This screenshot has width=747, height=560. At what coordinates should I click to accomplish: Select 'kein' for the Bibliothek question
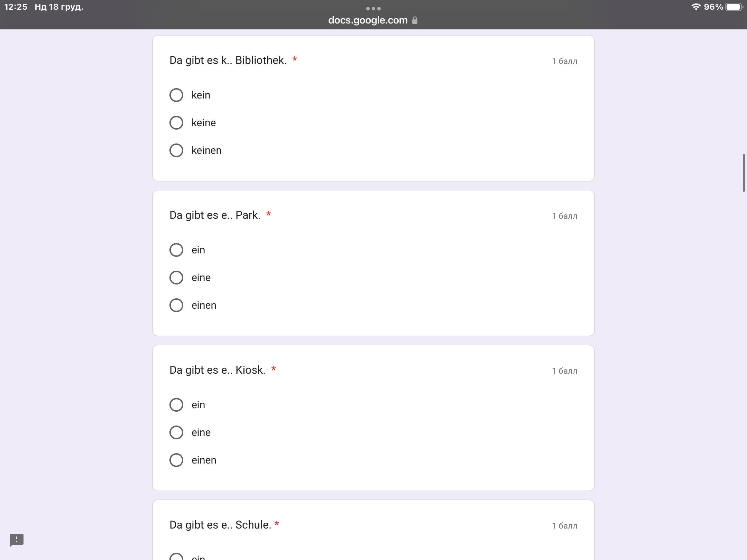coord(176,95)
